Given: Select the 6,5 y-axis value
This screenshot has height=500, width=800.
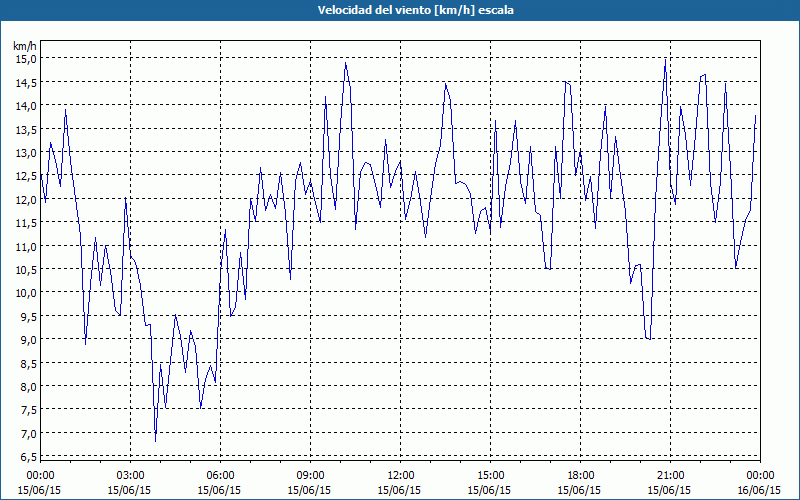Looking at the screenshot, I should [29, 457].
